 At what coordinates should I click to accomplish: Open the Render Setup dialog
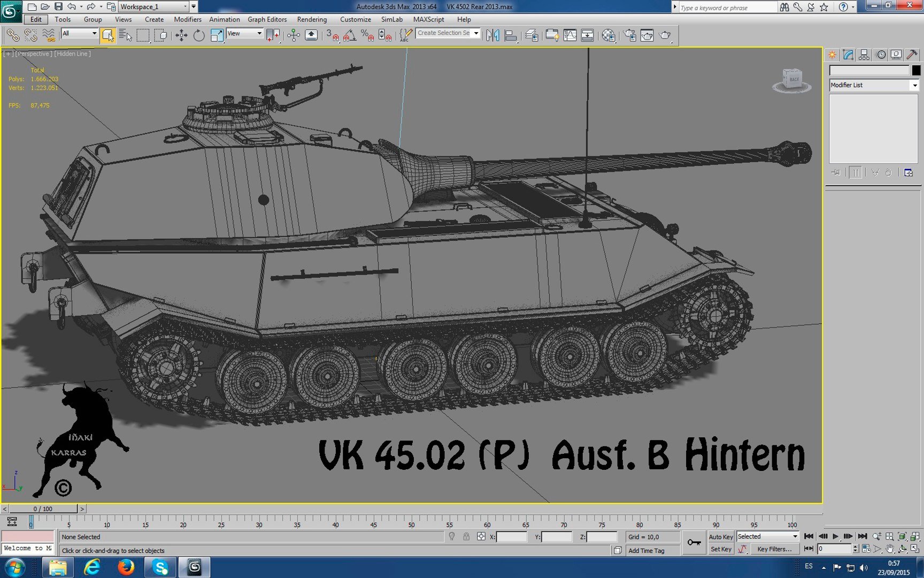coord(630,36)
